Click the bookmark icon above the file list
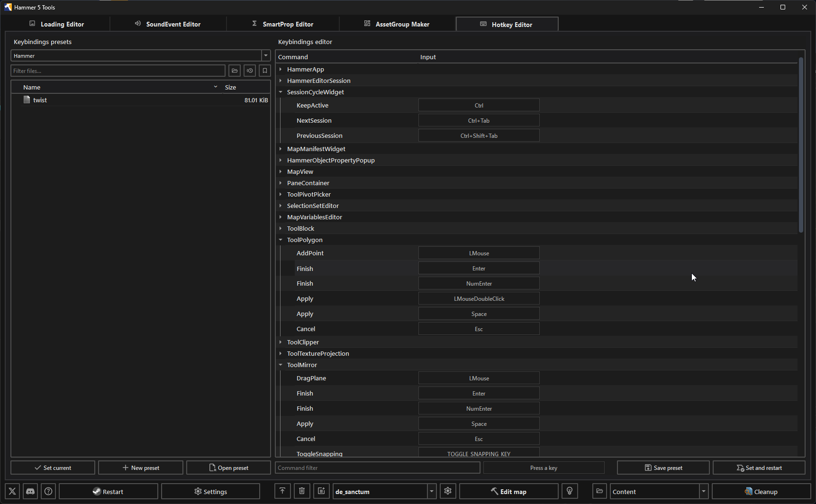816x504 pixels. tap(265, 71)
